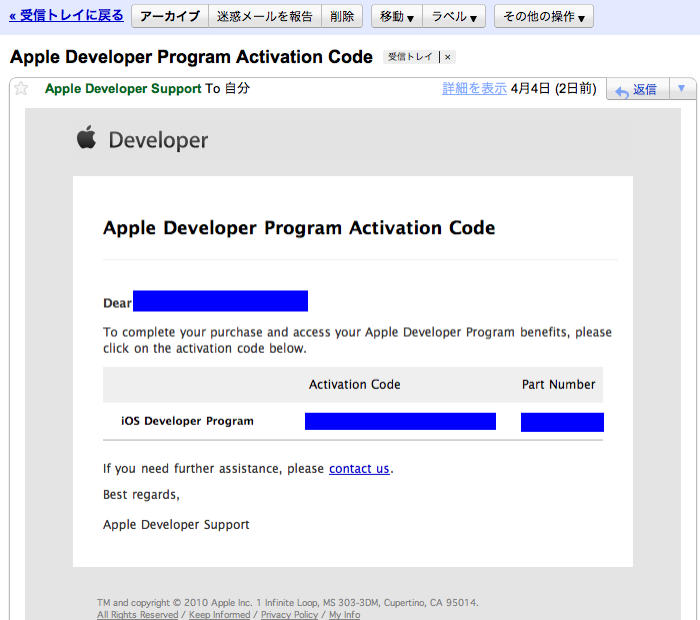Image resolution: width=700 pixels, height=620 pixels.
Task: Click the Activation Code column header
Action: [x=354, y=384]
